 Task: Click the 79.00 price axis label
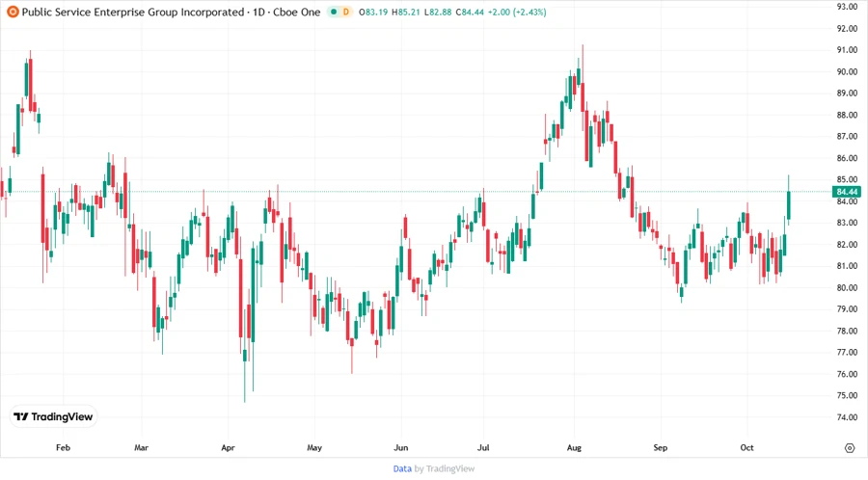coord(847,309)
